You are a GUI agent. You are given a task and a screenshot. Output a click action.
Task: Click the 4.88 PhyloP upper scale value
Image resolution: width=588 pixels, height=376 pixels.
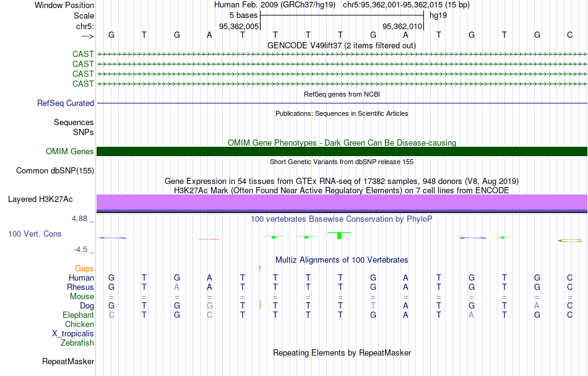80,219
